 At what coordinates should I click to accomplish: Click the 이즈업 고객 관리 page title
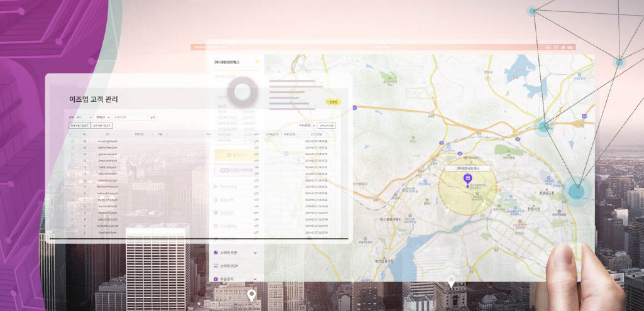tap(94, 99)
